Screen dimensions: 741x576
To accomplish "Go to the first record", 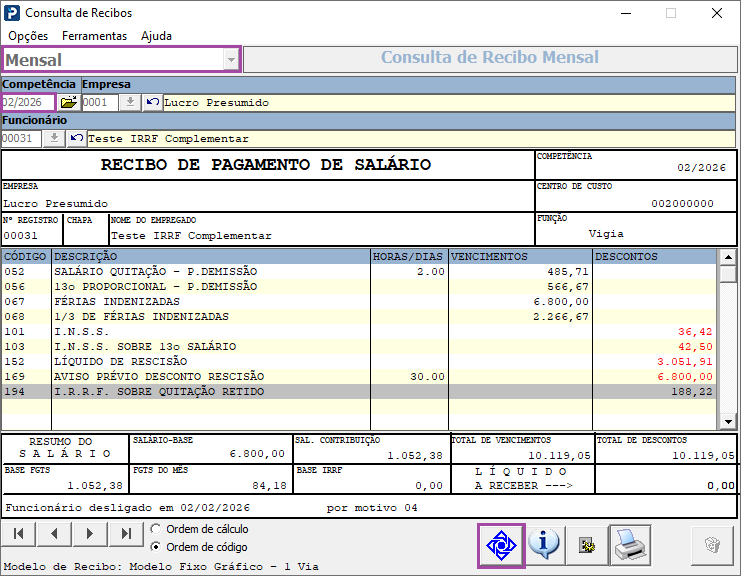I will [18, 534].
